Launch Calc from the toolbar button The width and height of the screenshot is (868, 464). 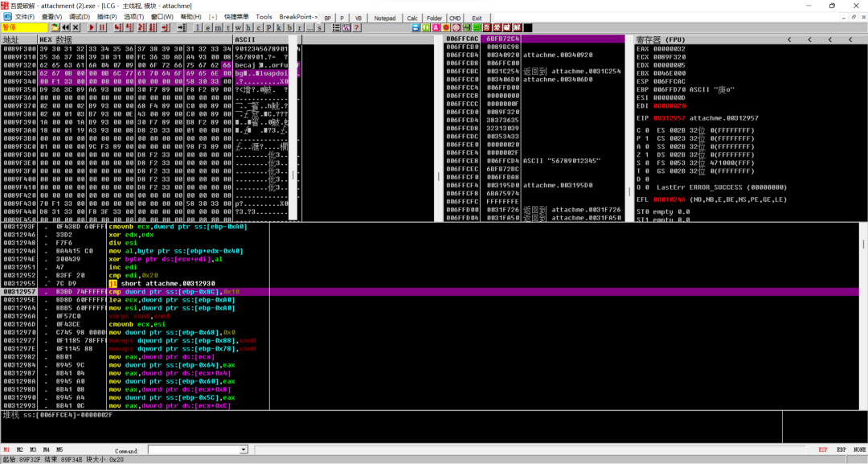point(412,18)
